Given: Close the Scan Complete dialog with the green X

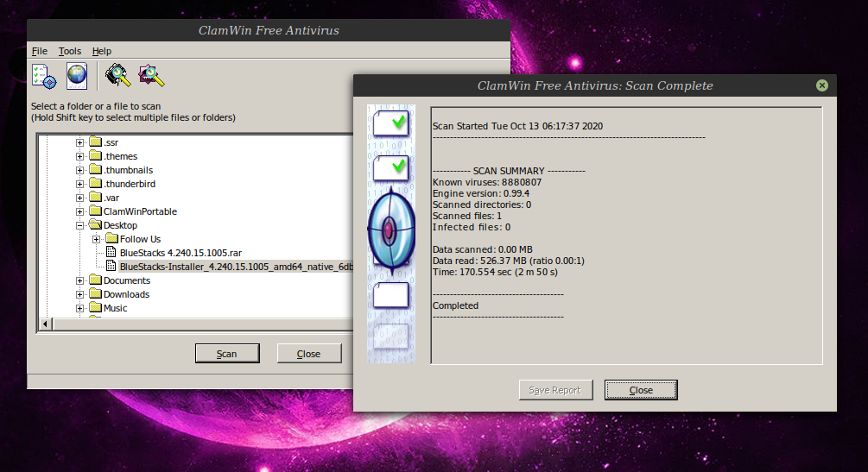Looking at the screenshot, I should [x=822, y=85].
